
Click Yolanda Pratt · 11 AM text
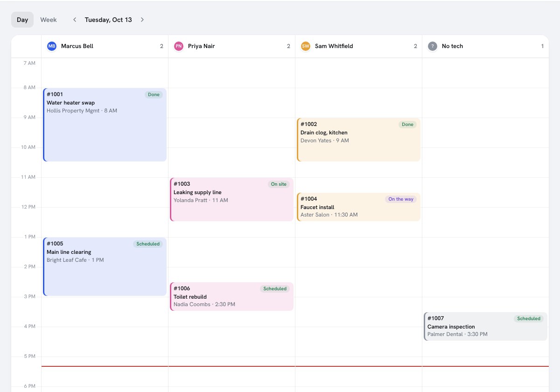click(x=201, y=200)
